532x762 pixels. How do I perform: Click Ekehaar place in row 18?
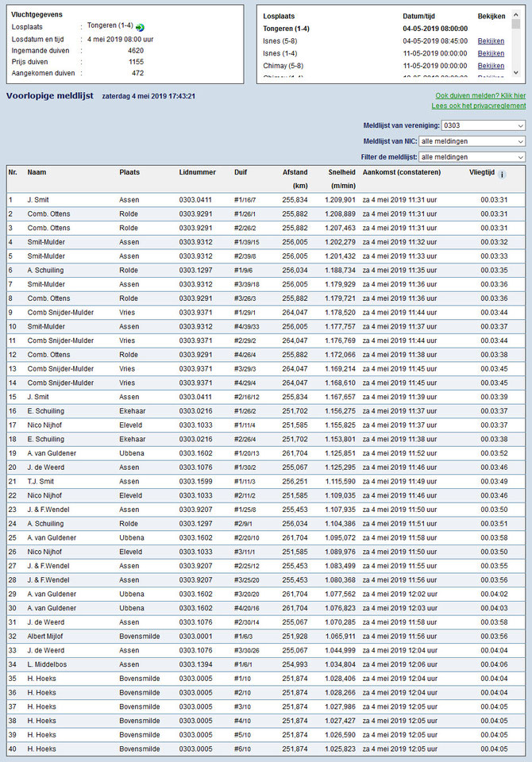pyautogui.click(x=133, y=439)
